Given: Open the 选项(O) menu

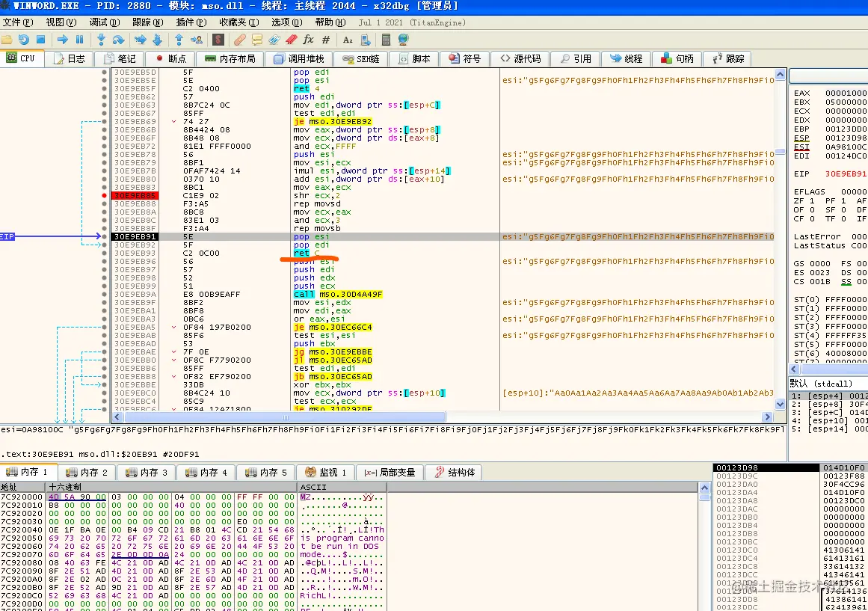Looking at the screenshot, I should coord(287,22).
